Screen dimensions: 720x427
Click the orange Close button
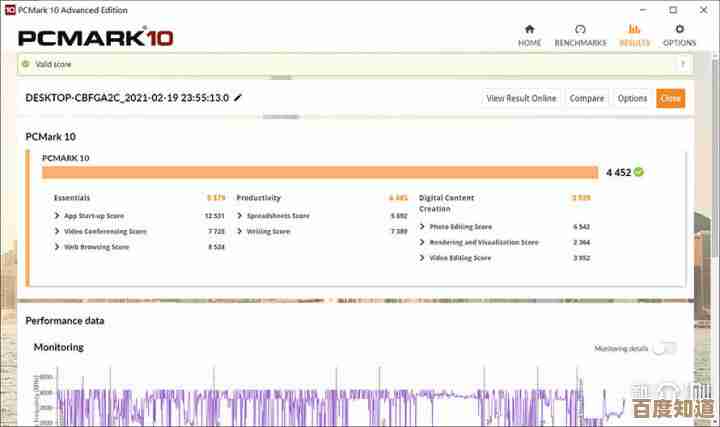(x=670, y=98)
